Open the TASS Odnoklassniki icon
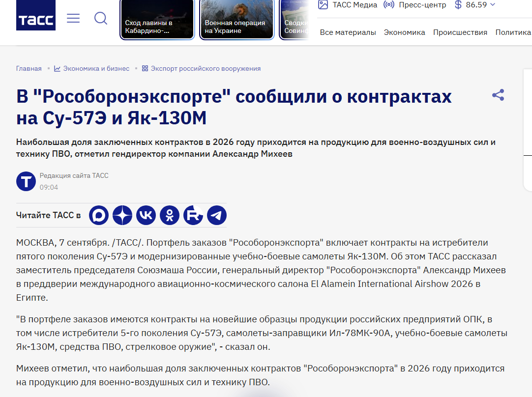Viewport: 532px width, 397px height. 170,215
